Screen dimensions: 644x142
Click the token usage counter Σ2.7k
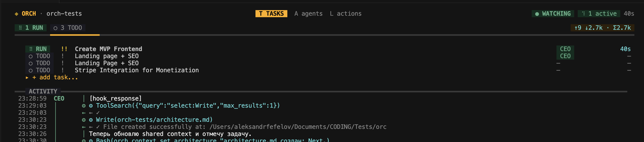pos(622,28)
